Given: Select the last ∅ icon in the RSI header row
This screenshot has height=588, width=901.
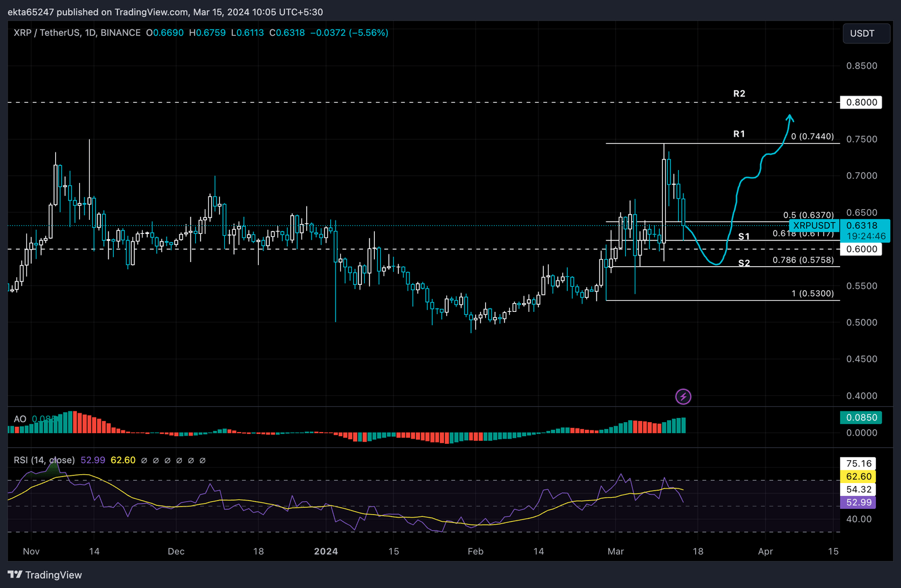Looking at the screenshot, I should pos(203,461).
